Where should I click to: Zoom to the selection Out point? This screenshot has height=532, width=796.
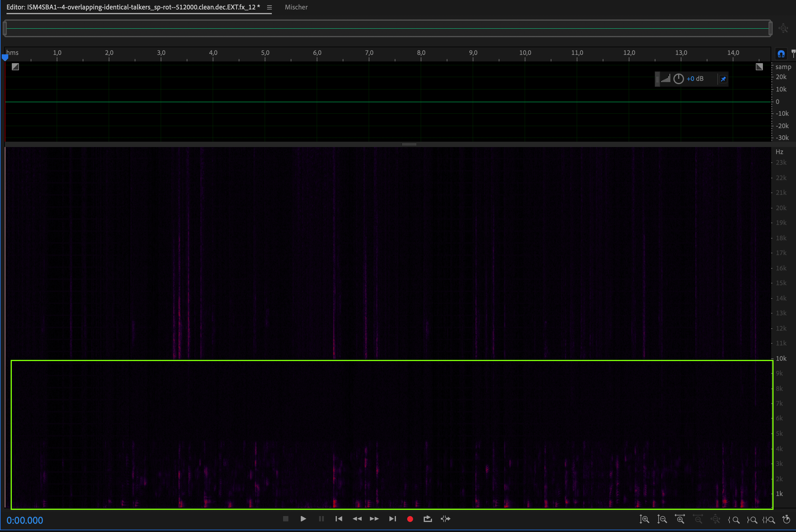(752, 519)
